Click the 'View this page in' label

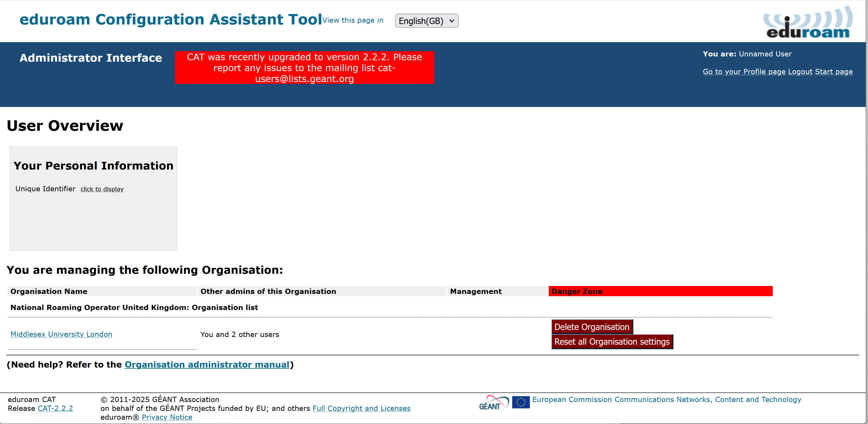[x=353, y=20]
